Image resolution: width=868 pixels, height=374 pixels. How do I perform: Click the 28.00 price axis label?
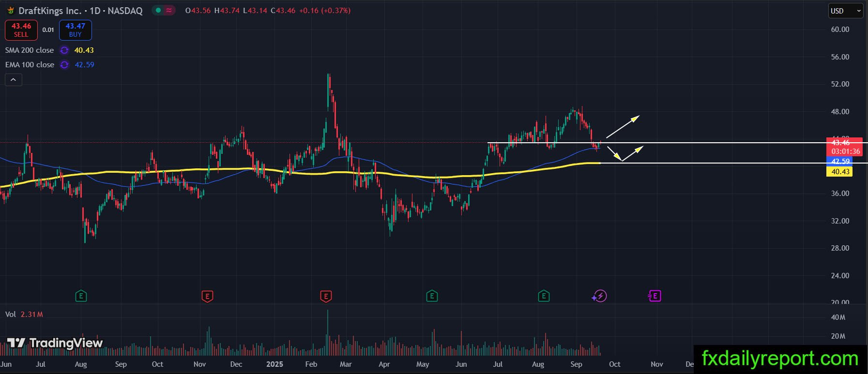tap(840, 248)
